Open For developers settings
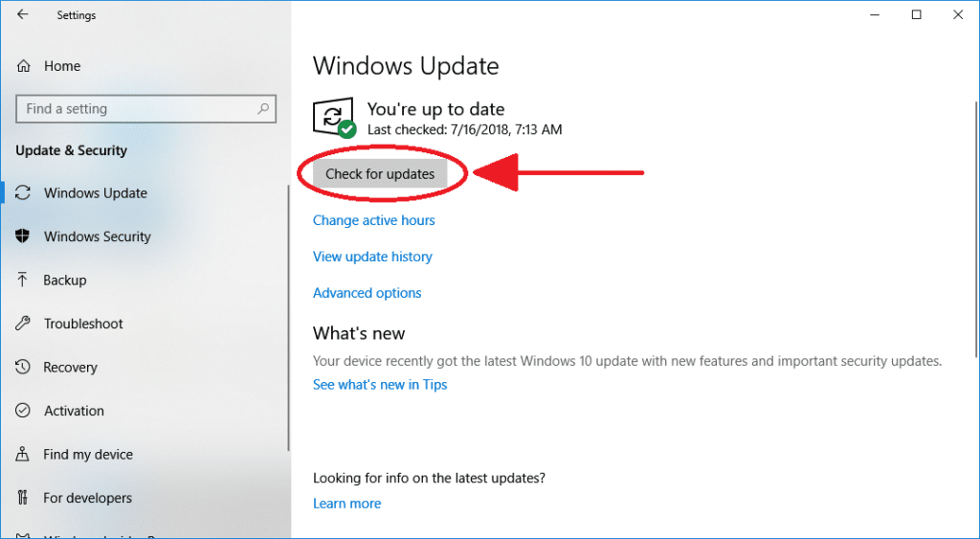Image resolution: width=980 pixels, height=539 pixels. click(x=87, y=499)
